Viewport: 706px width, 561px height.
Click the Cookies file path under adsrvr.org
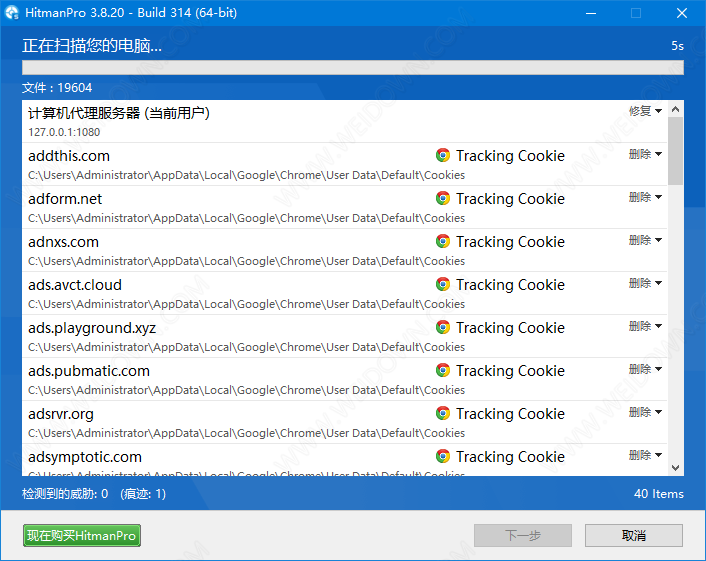[x=246, y=433]
